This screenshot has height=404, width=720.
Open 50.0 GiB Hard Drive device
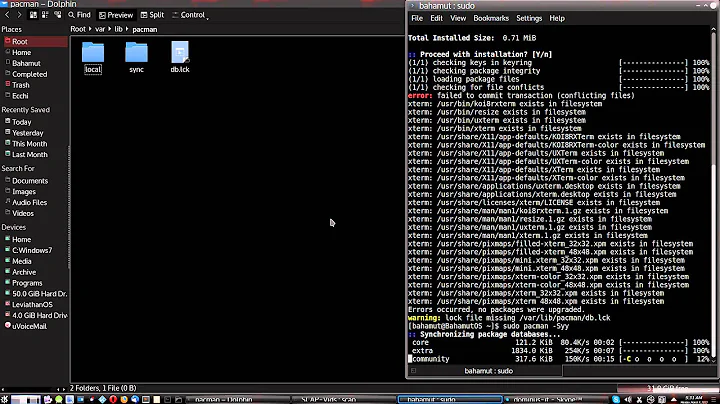[35, 294]
